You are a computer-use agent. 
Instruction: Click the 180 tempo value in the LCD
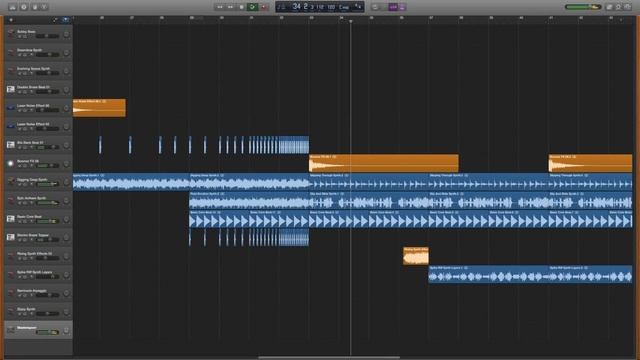(331, 7)
